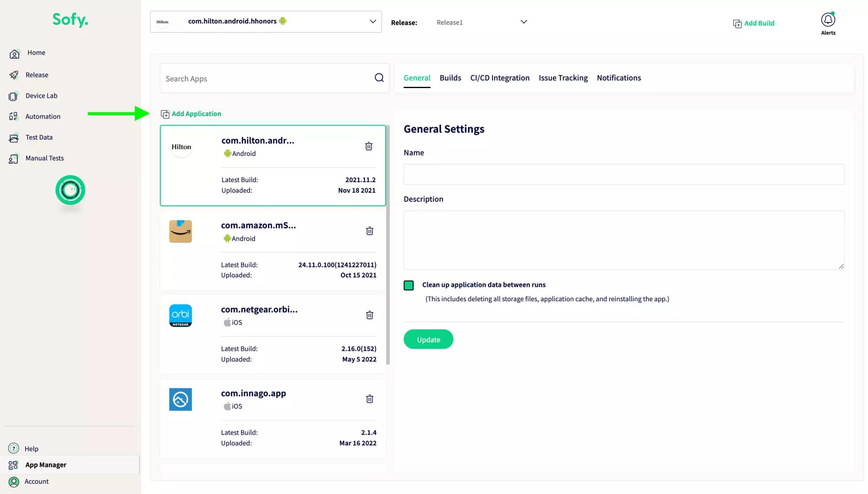Click the green circular assistant button
Image resolution: width=868 pixels, height=494 pixels.
click(70, 190)
